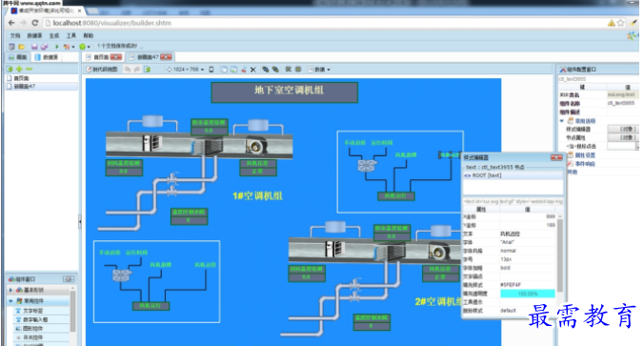Select 新画面47 in the page list
644x346 pixels.
coord(25,87)
